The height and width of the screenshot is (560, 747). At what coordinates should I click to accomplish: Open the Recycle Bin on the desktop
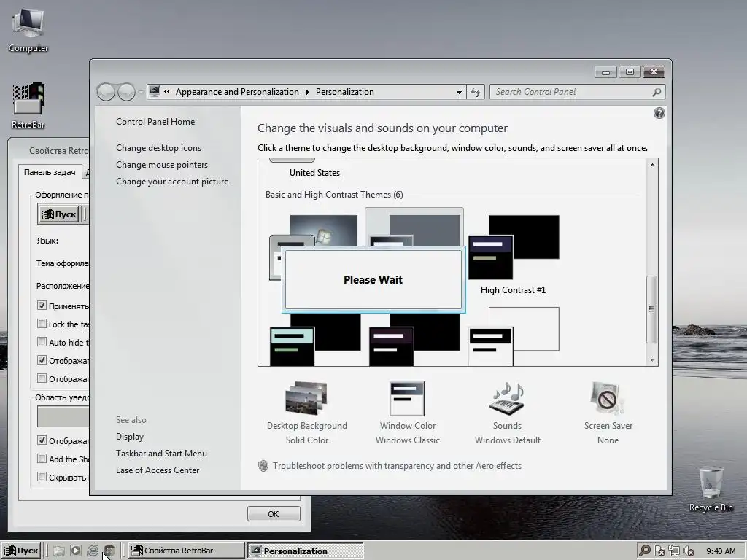click(x=711, y=489)
